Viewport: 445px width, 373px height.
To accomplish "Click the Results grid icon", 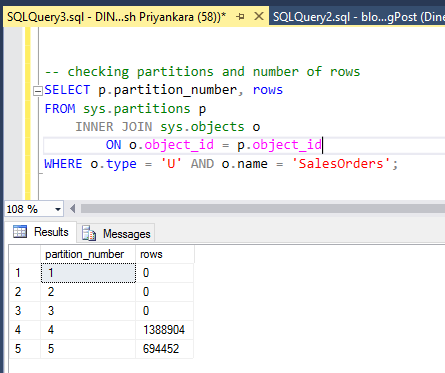I will pos(20,231).
